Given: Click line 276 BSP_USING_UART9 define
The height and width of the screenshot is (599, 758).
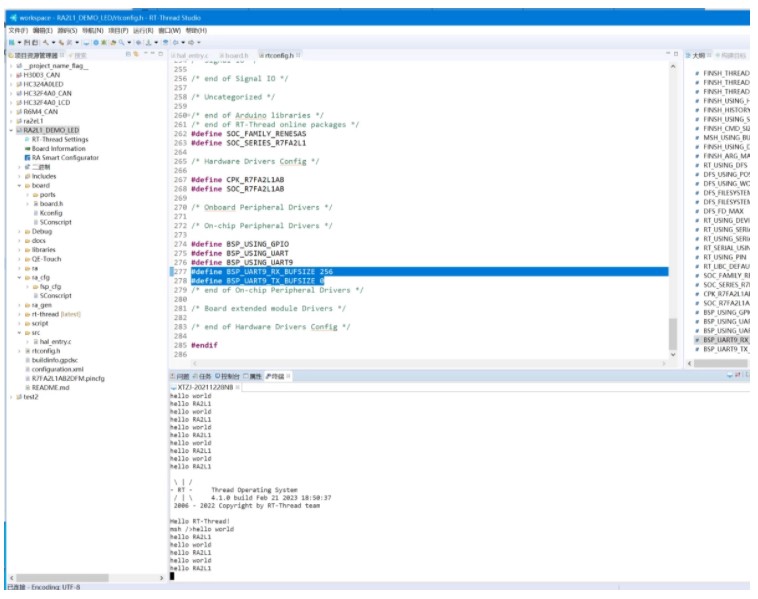Looking at the screenshot, I should (260, 263).
